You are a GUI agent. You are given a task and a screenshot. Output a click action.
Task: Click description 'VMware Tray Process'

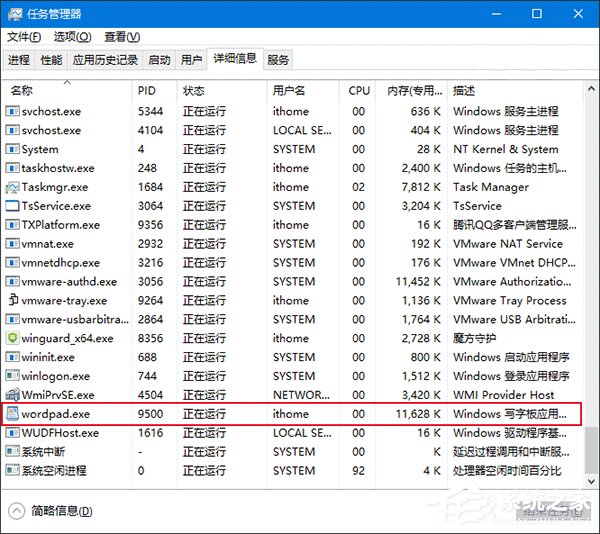coord(510,300)
